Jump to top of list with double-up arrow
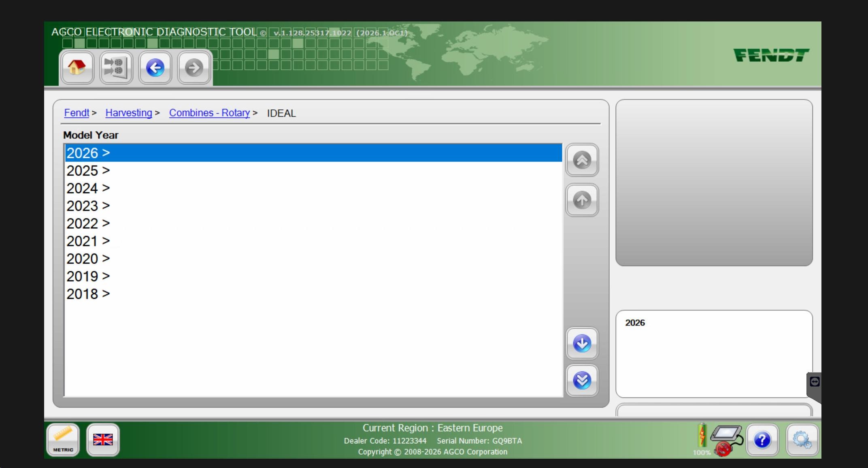Image resolution: width=868 pixels, height=468 pixels. [582, 160]
